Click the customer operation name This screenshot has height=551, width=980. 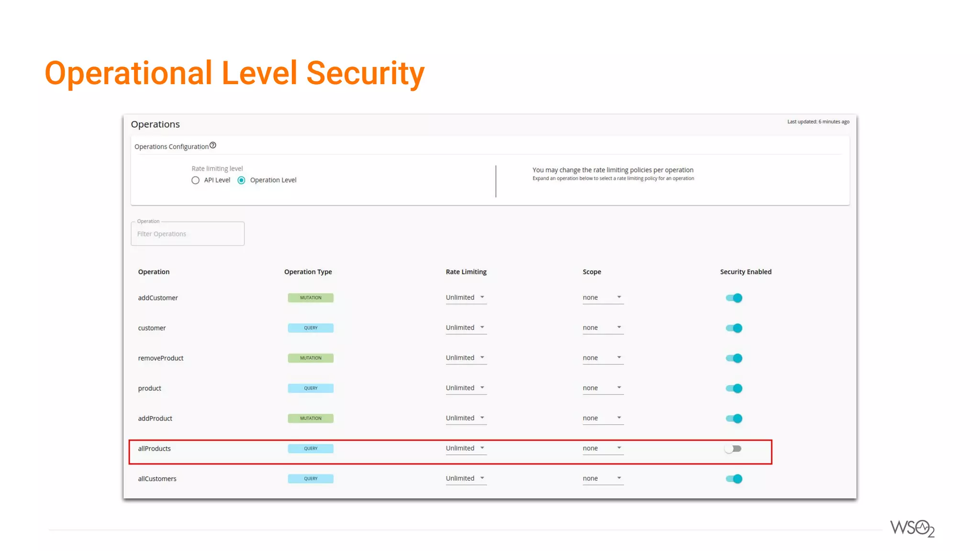point(152,328)
